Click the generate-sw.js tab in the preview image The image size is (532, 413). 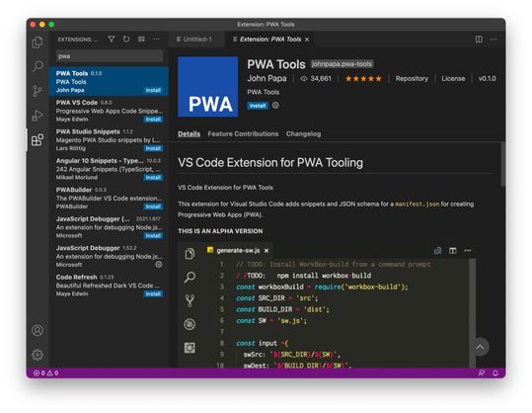pyautogui.click(x=238, y=251)
